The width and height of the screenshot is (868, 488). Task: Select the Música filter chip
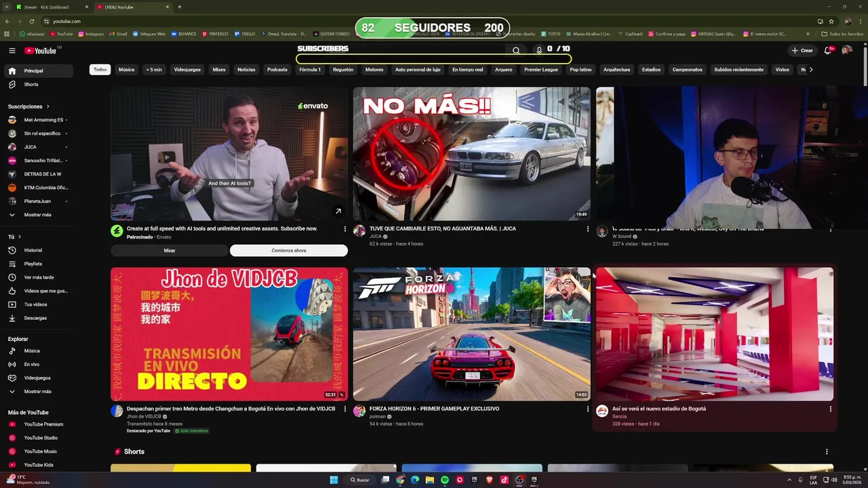(x=126, y=69)
